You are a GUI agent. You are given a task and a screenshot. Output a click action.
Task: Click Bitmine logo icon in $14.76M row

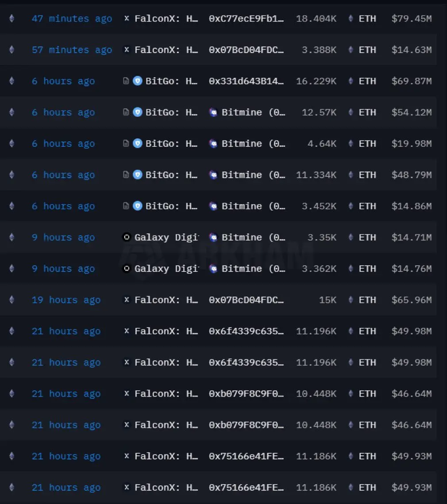pos(213,268)
